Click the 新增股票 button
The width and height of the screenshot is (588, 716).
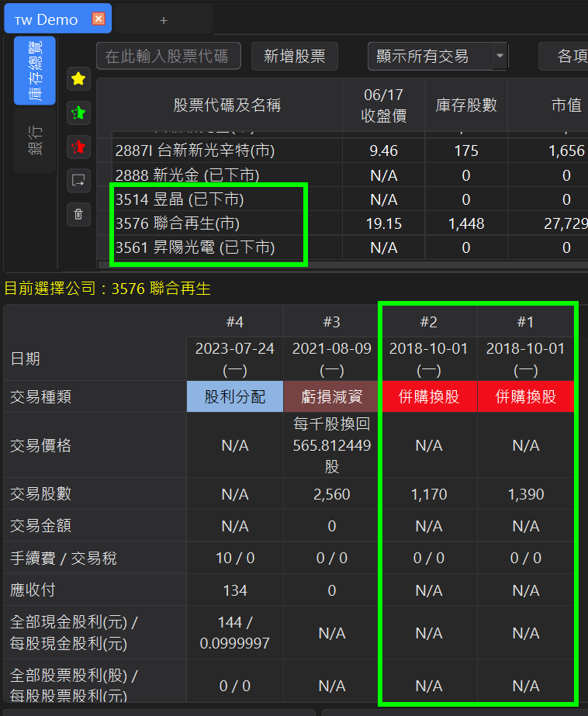coord(295,56)
